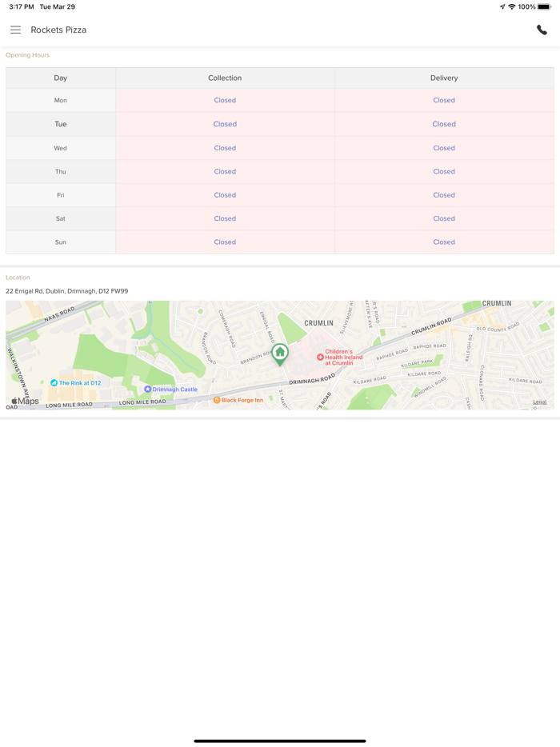
Task: Select the Tue row day cell
Action: tap(61, 124)
